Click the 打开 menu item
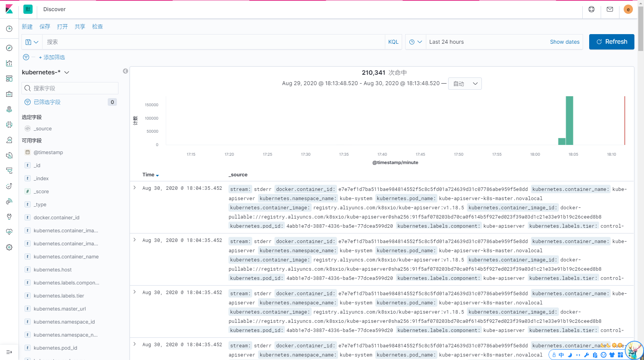This screenshot has width=644, height=360. pyautogui.click(x=62, y=26)
